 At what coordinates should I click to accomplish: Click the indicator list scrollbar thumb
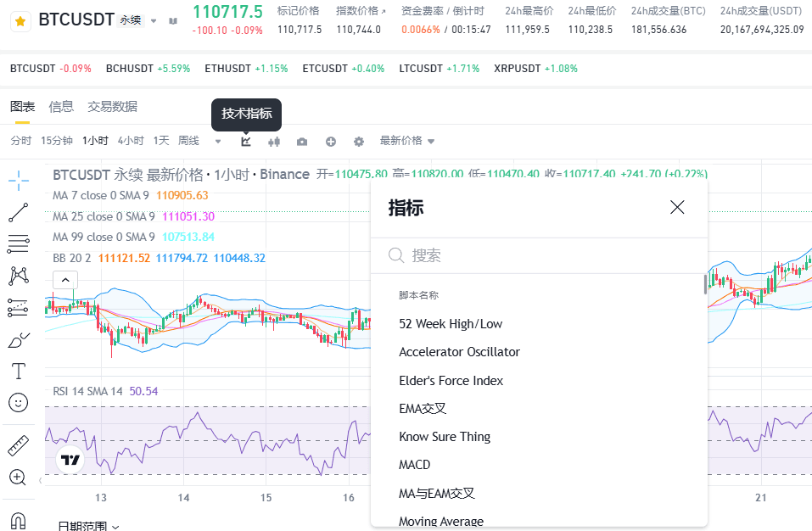pyautogui.click(x=705, y=284)
